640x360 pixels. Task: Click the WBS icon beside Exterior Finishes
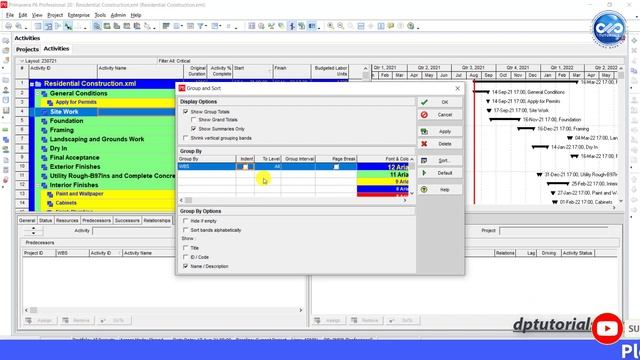pos(44,167)
